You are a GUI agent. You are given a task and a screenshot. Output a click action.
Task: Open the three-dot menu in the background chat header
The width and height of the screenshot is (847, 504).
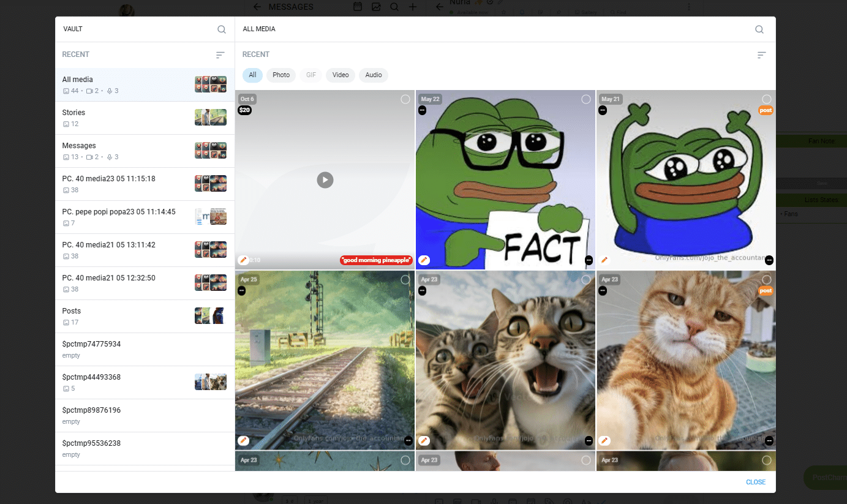tap(689, 7)
